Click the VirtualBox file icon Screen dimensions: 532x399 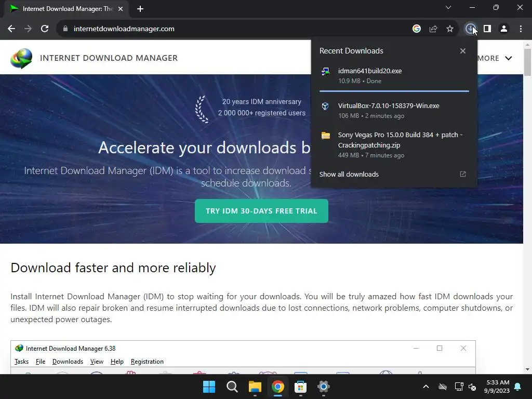pos(325,106)
